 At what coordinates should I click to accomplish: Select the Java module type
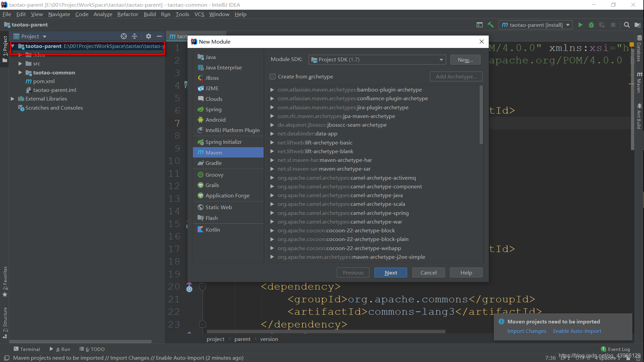228,57
